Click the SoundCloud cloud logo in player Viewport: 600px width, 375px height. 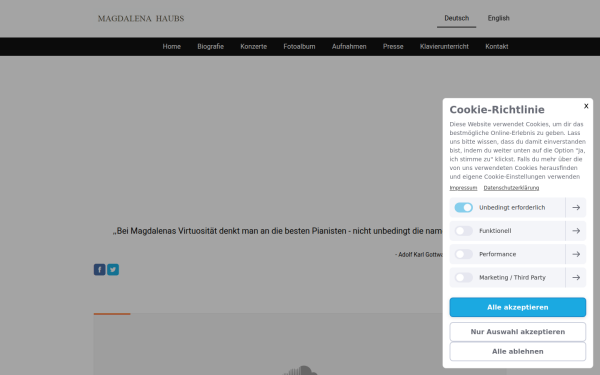pyautogui.click(x=300, y=370)
